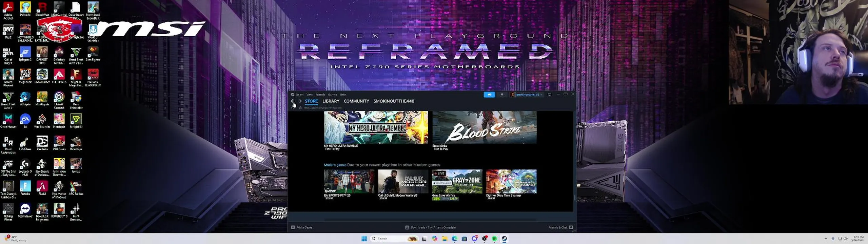Open the Games menu
The width and height of the screenshot is (868, 244).
click(332, 95)
